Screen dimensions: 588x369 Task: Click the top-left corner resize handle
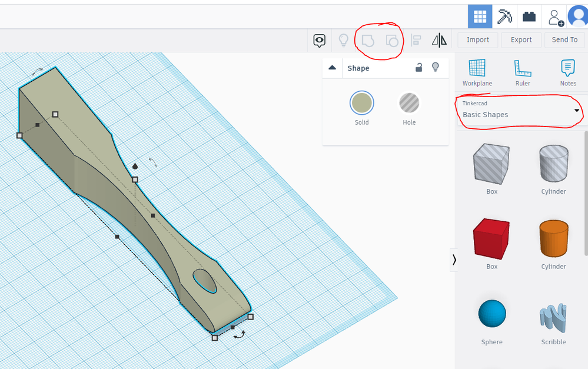point(55,114)
